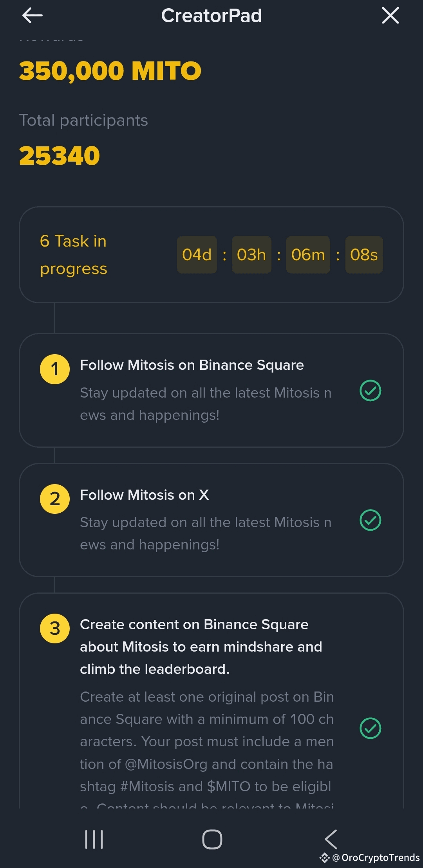Tap green checkmark for Binance Square follow task
423x868 pixels.
(370, 391)
